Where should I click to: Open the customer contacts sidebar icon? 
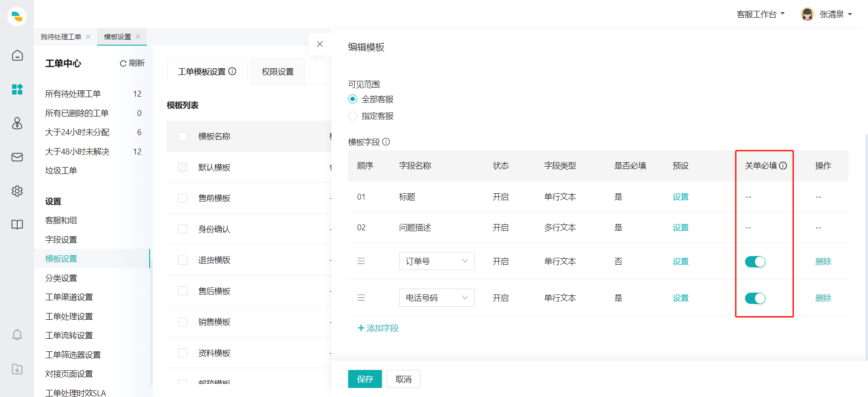[x=17, y=123]
